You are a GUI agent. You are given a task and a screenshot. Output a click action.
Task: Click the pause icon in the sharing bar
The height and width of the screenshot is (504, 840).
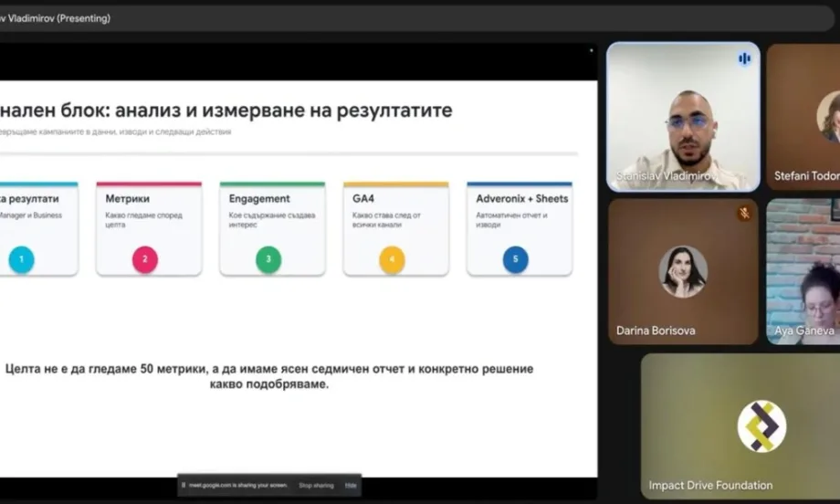(x=184, y=485)
